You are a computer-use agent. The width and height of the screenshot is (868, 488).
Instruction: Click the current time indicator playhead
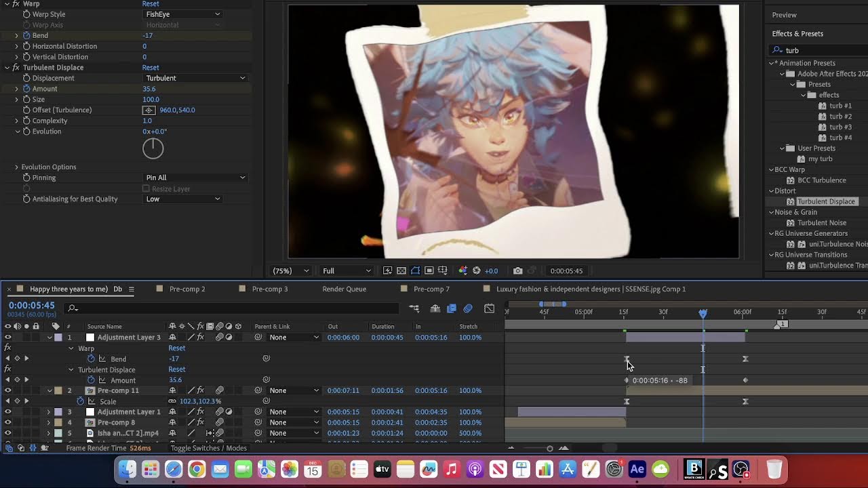coord(703,313)
